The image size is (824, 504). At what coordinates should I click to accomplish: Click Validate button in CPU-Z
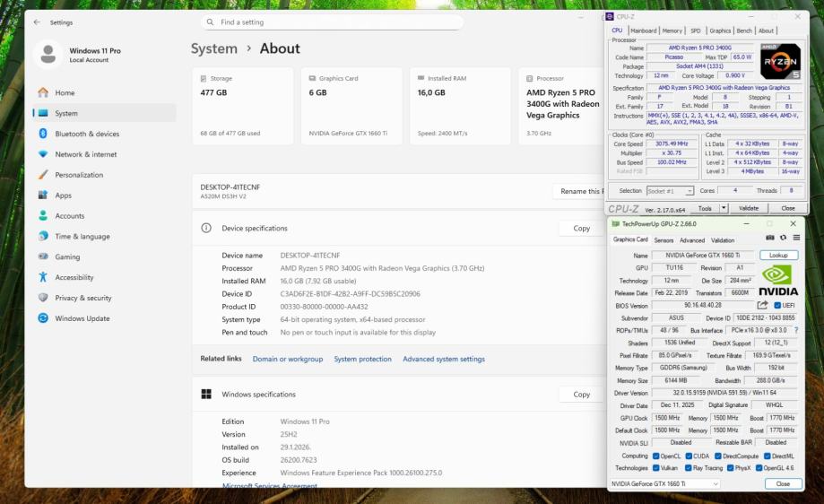[x=749, y=208]
